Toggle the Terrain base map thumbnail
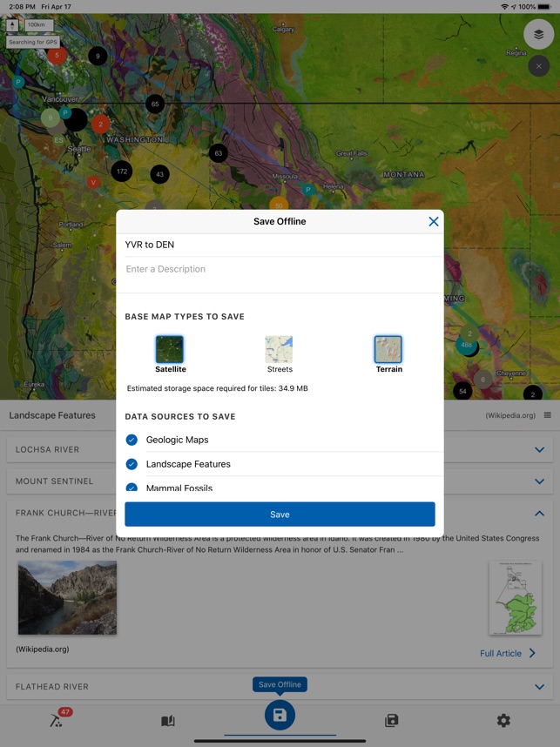The height and width of the screenshot is (747, 560). 388,349
